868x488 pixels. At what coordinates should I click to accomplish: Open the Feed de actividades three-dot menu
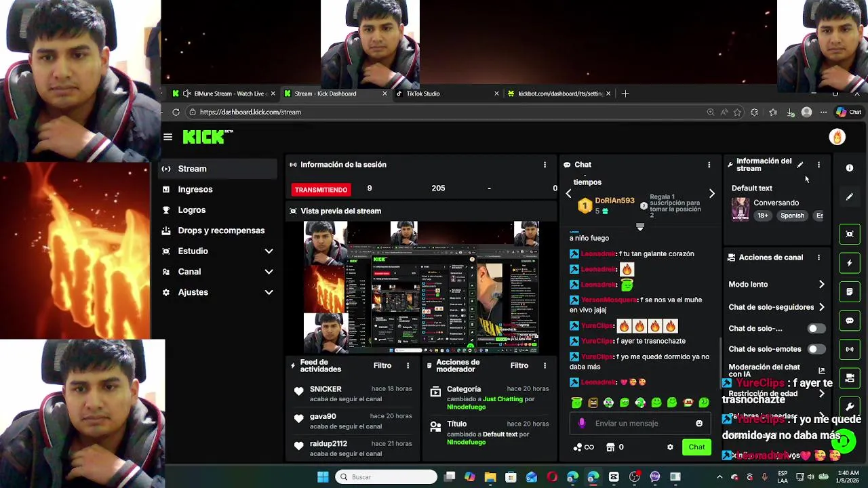pos(408,365)
